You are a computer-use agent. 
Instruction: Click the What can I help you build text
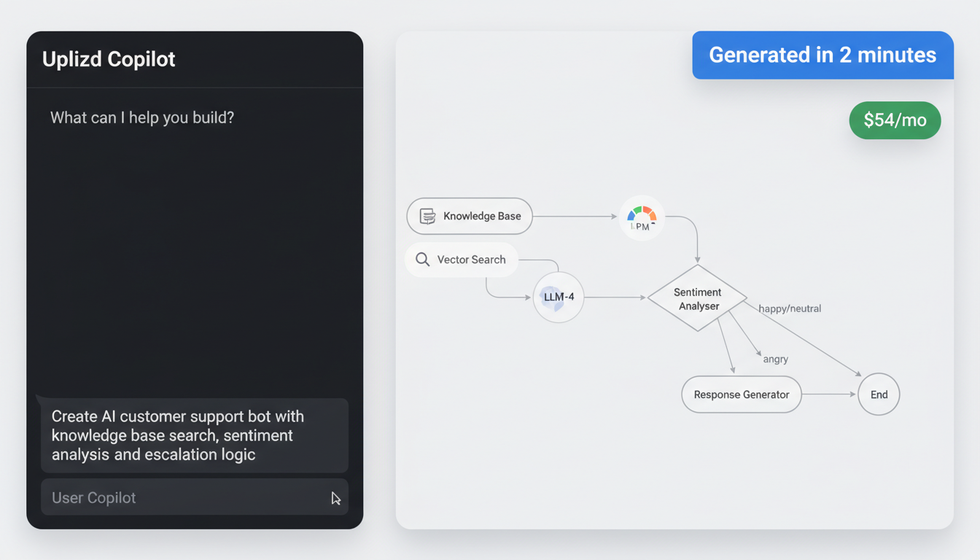click(x=141, y=117)
